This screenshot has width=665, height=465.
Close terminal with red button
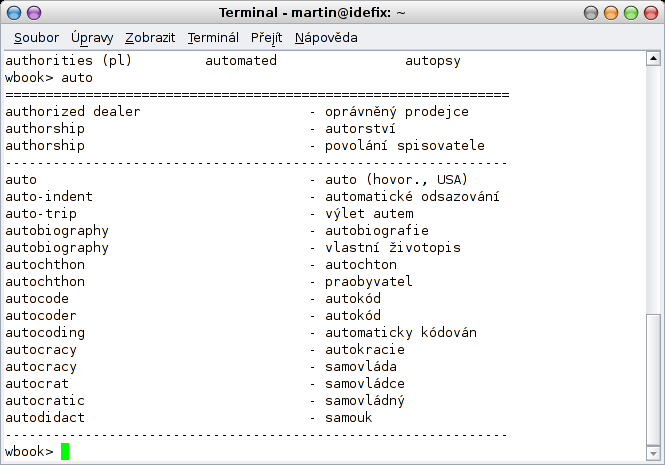pyautogui.click(x=651, y=13)
